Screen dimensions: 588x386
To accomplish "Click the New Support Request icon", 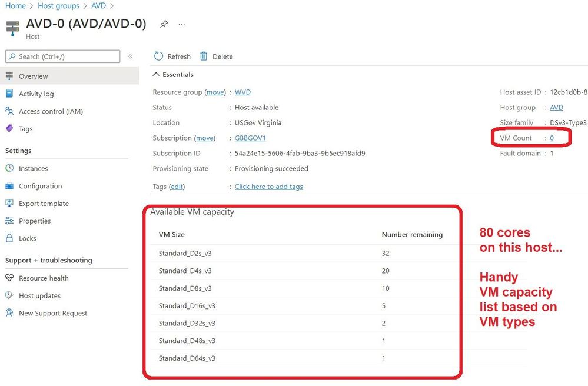I will (9, 312).
